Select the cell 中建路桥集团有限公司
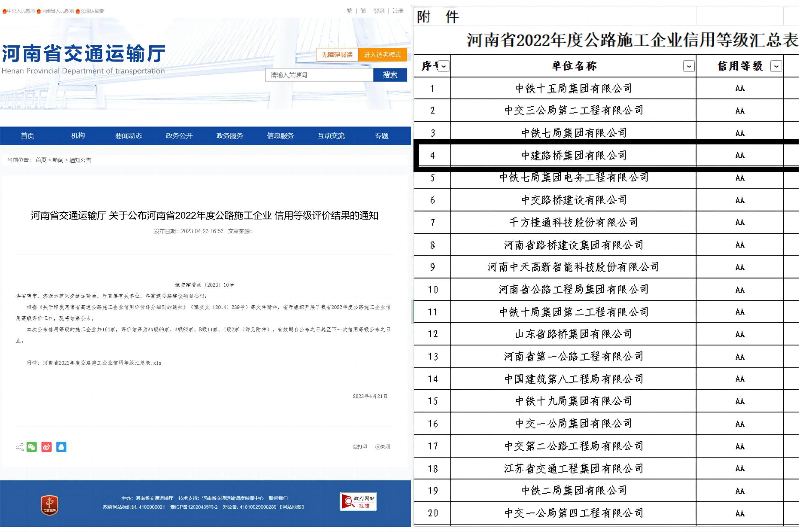 click(x=573, y=155)
